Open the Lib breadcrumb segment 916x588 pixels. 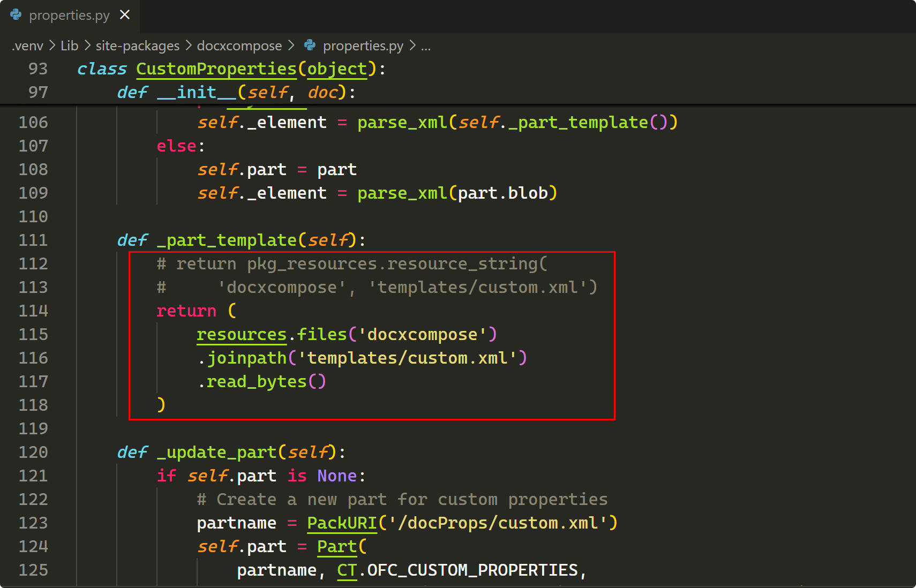[x=69, y=46]
